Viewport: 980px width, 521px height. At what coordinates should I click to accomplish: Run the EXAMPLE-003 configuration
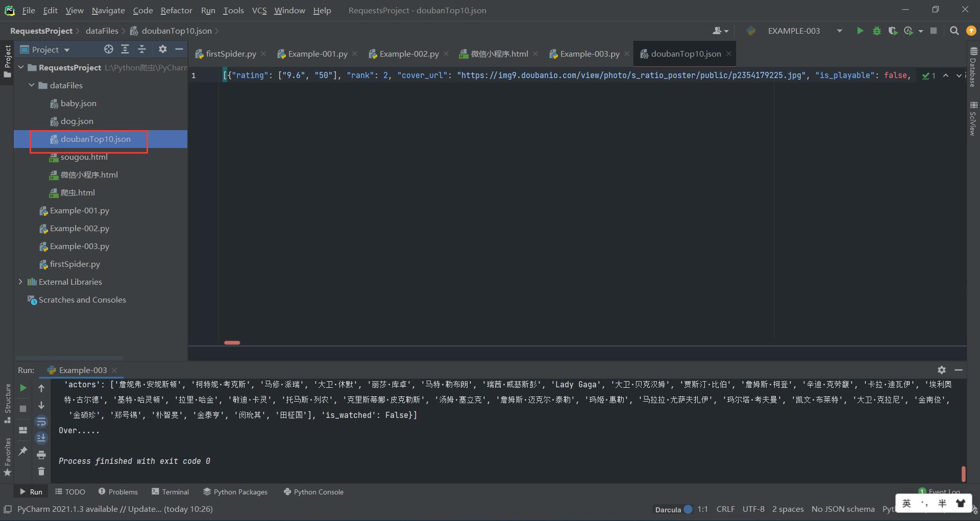[x=860, y=31]
